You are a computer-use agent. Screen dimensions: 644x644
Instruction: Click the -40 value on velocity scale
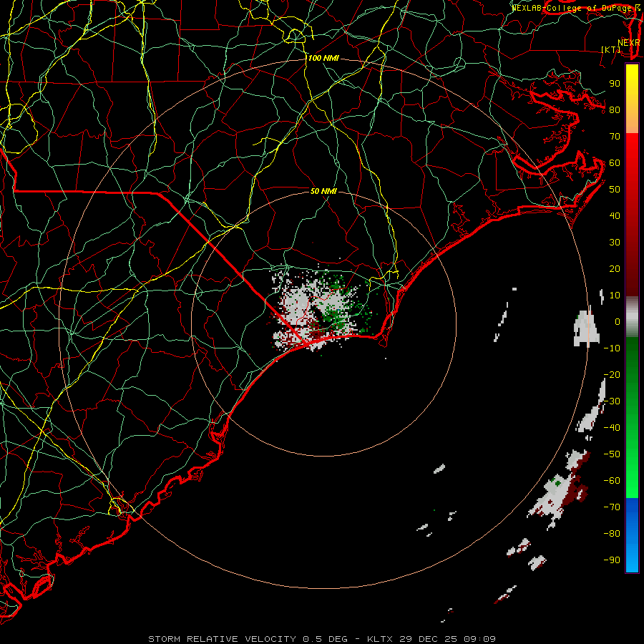(612, 428)
